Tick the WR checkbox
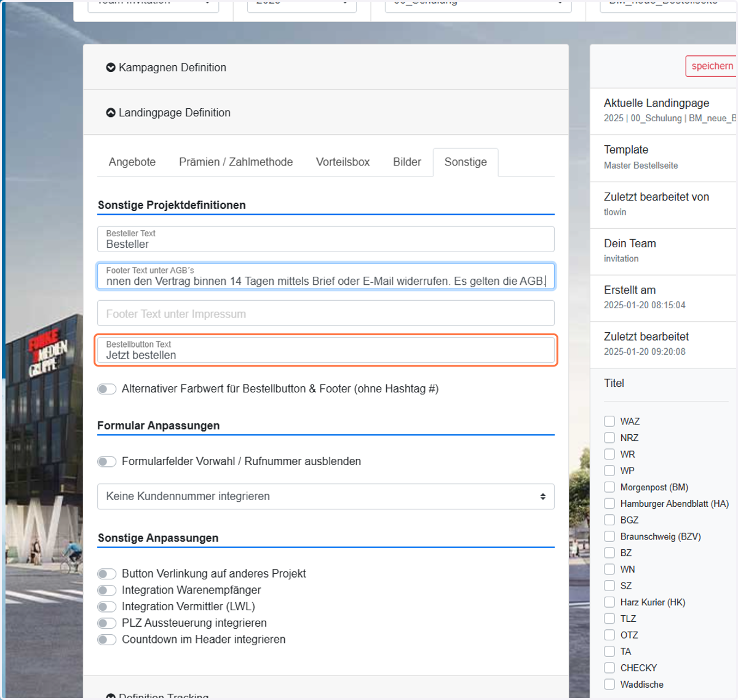The width and height of the screenshot is (738, 700). 609,454
